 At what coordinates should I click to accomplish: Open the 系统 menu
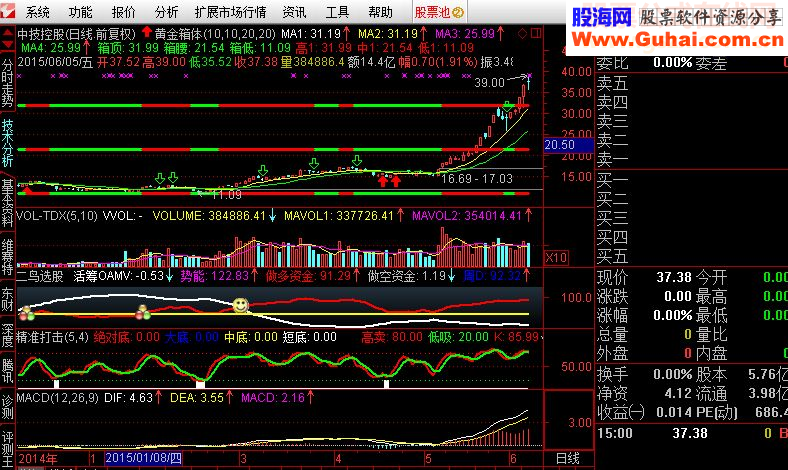[x=38, y=12]
